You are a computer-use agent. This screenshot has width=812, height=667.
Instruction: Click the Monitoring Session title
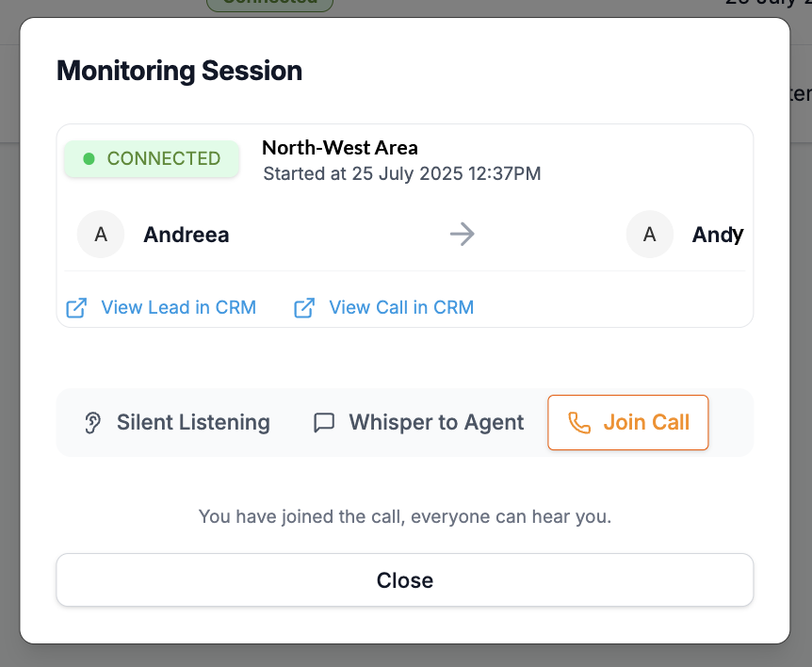180,71
